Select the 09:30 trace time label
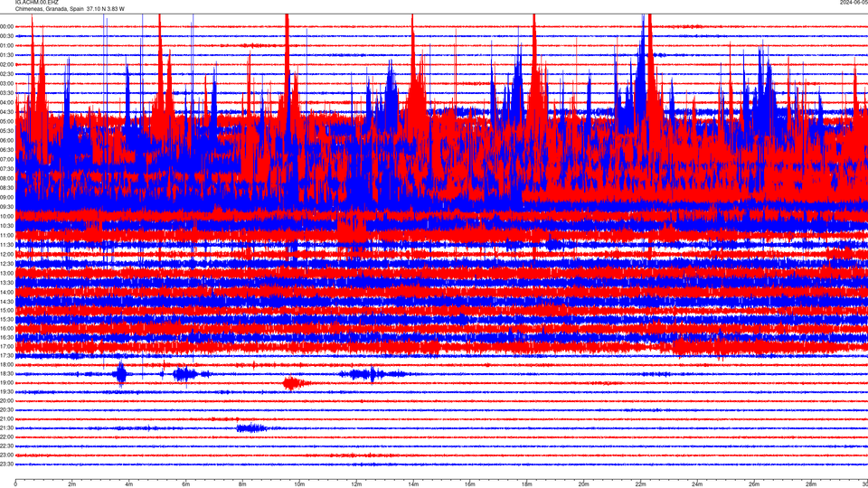This screenshot has width=868, height=488. pos(7,207)
